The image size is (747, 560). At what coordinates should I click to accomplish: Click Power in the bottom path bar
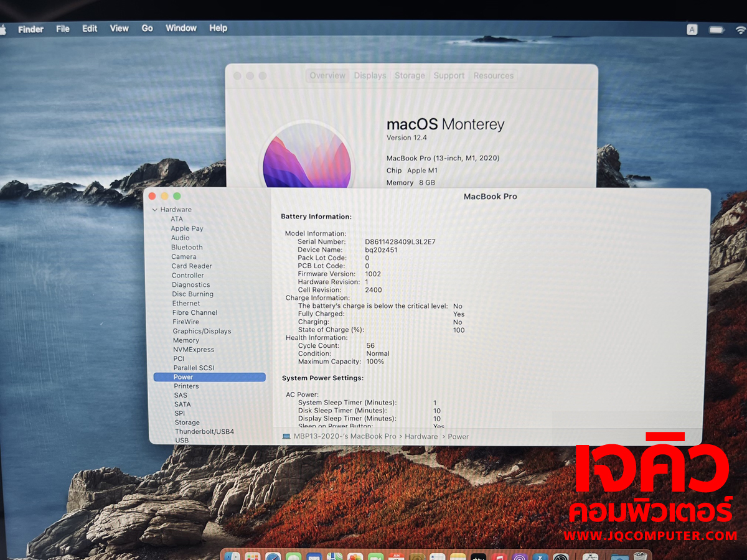458,437
